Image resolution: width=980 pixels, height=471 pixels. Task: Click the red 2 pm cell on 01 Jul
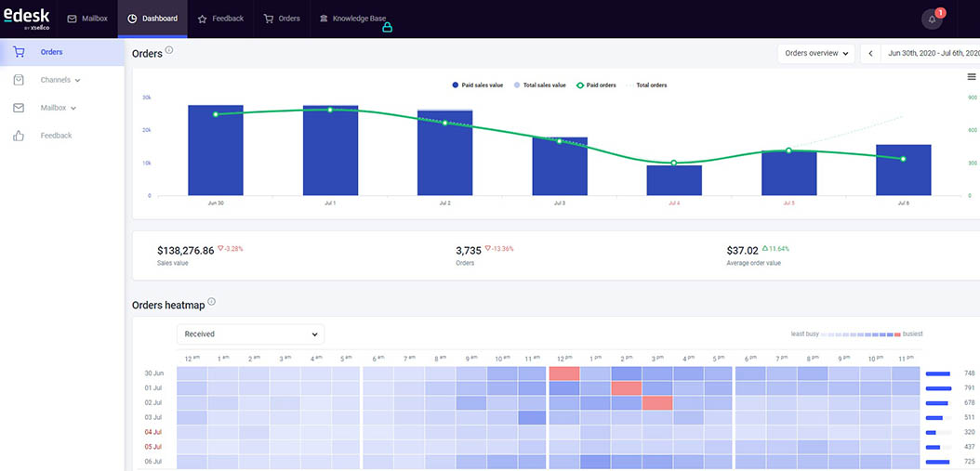tap(627, 388)
